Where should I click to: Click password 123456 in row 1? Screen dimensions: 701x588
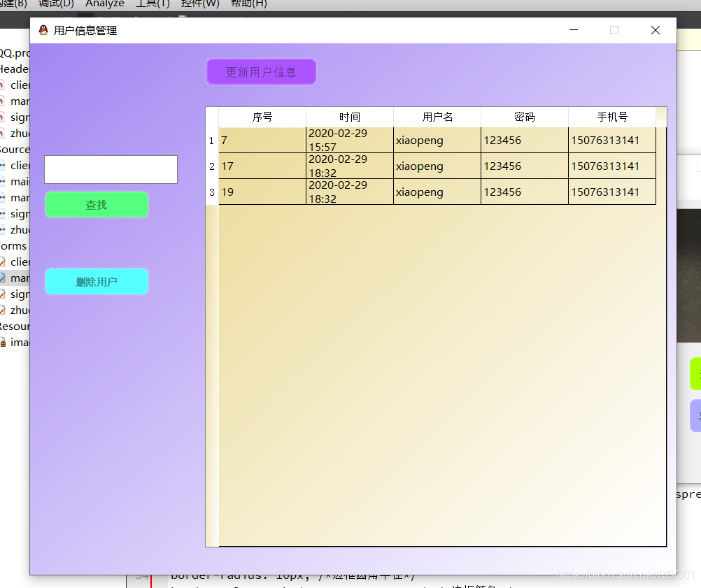tap(525, 141)
